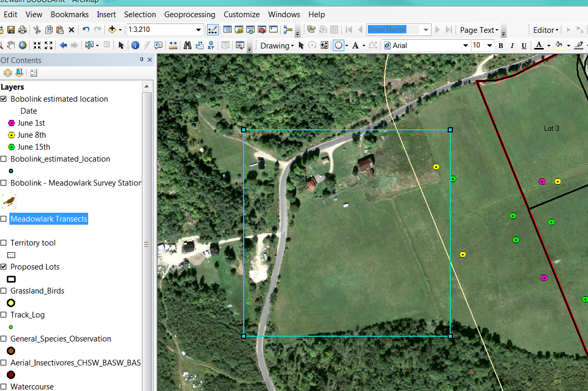
Task: Click the Go To XY icon
Action: [211, 45]
